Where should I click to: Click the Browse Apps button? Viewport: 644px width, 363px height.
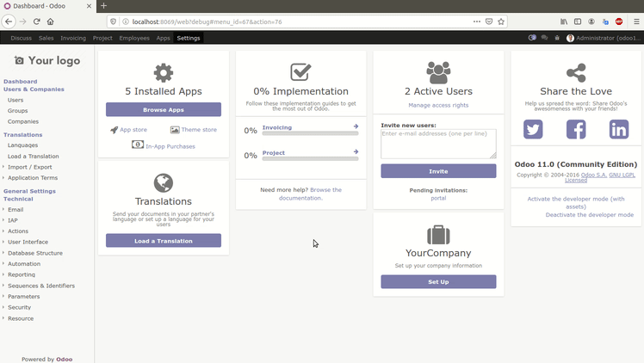(x=164, y=109)
